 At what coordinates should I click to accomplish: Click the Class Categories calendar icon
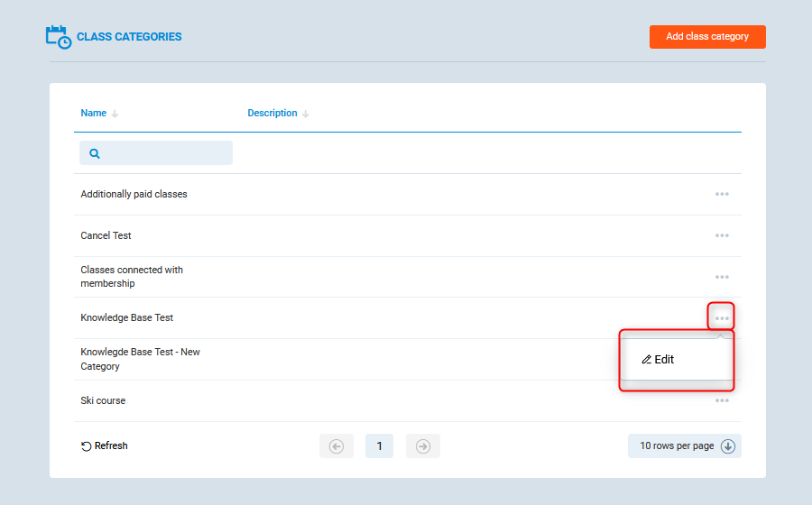tap(58, 37)
